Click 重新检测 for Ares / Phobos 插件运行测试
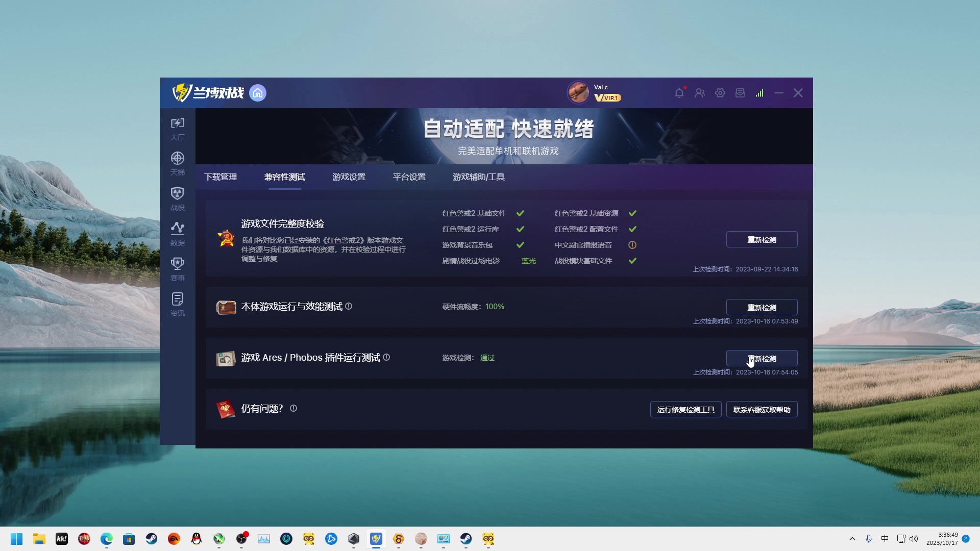The height and width of the screenshot is (551, 980). [x=762, y=358]
